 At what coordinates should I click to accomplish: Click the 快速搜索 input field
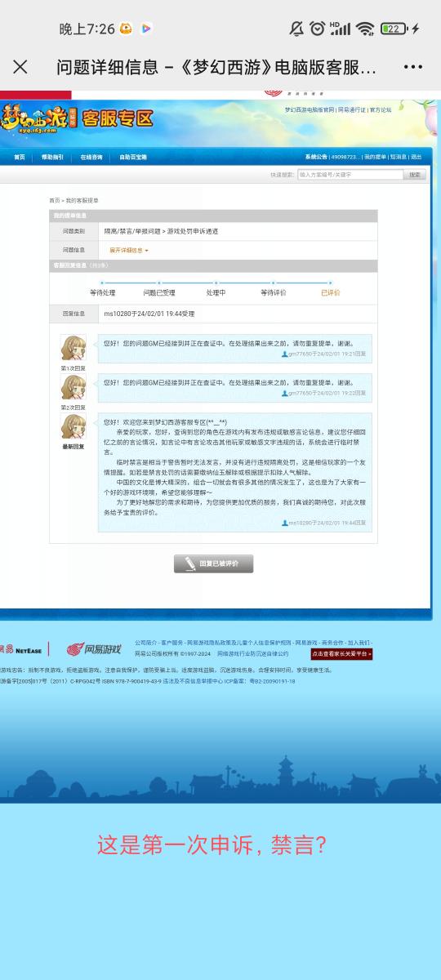(x=350, y=175)
